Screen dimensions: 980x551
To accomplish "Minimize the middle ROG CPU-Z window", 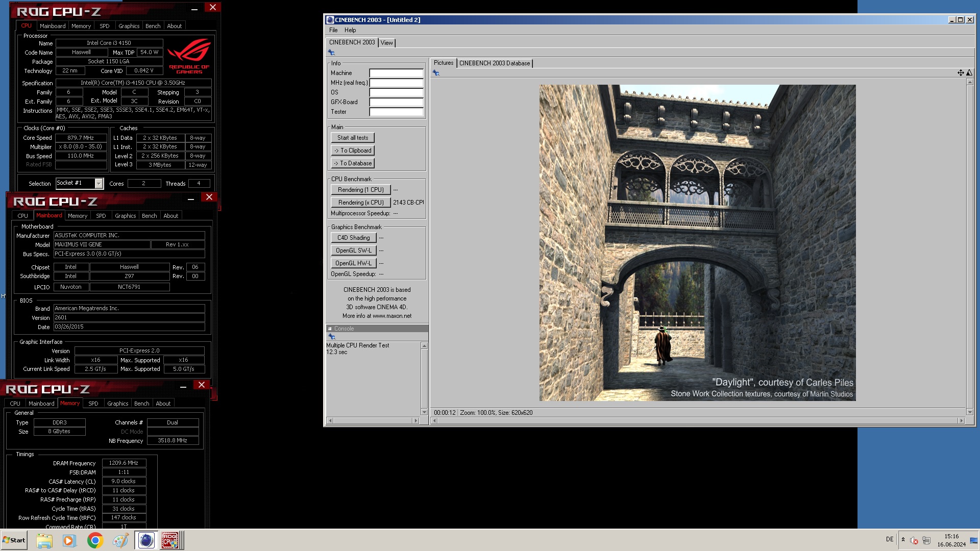I will (x=191, y=198).
